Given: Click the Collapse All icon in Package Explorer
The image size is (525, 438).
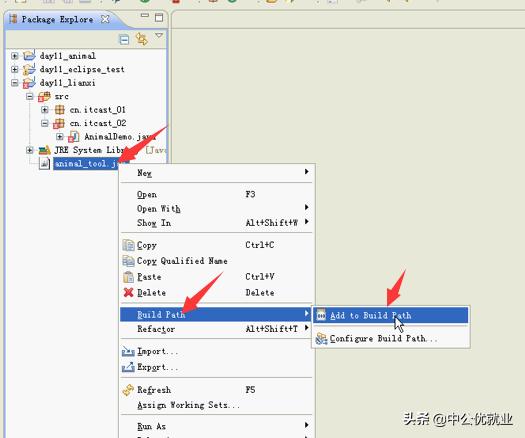Looking at the screenshot, I should (x=124, y=40).
